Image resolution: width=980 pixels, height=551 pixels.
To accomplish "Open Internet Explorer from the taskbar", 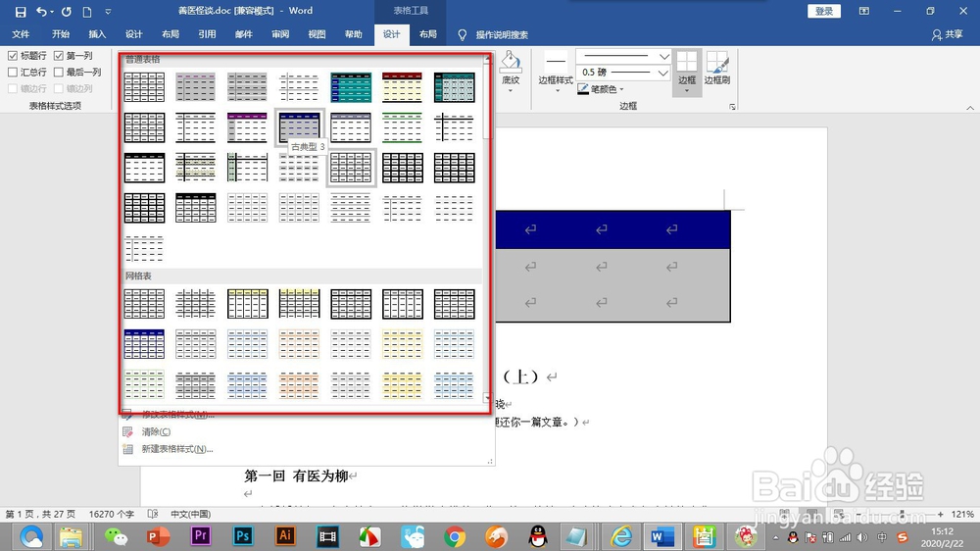I will [621, 536].
